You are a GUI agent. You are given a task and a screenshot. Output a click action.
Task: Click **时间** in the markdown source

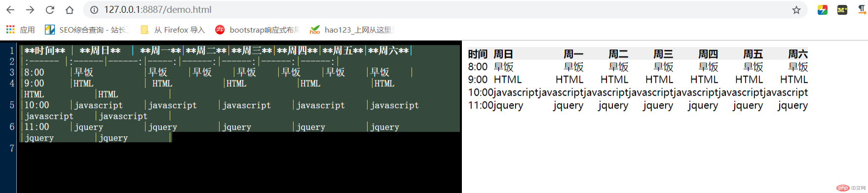tap(45, 50)
